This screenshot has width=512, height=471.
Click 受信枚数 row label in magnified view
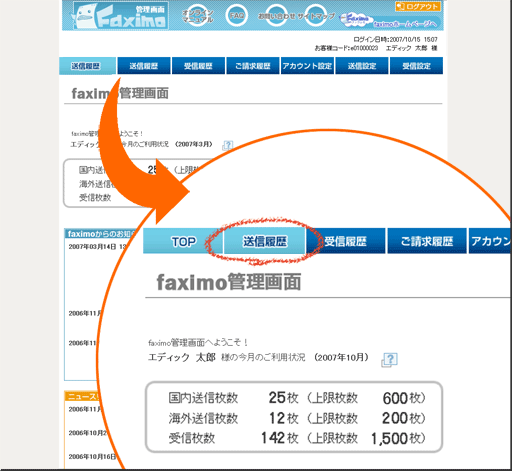pyautogui.click(x=192, y=438)
